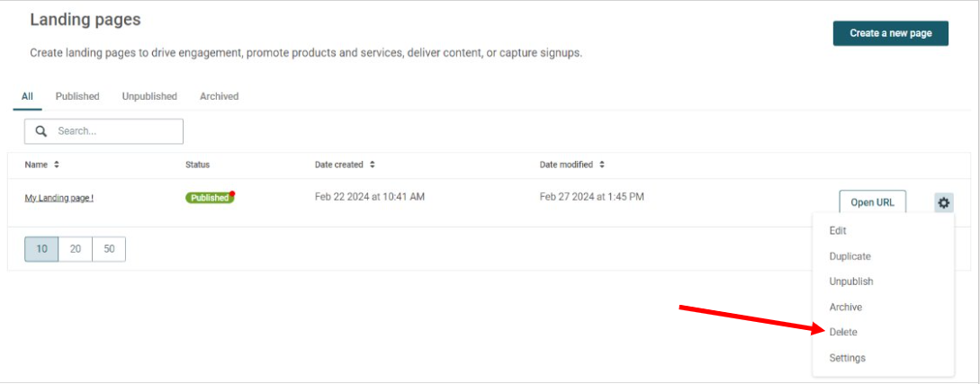Switch to the Published tab
The height and width of the screenshot is (384, 980).
click(x=77, y=96)
